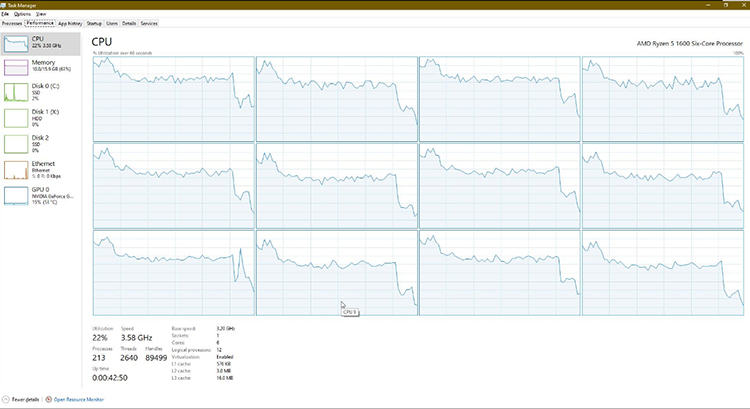
Task: Switch to the Details tab
Action: pos(129,23)
